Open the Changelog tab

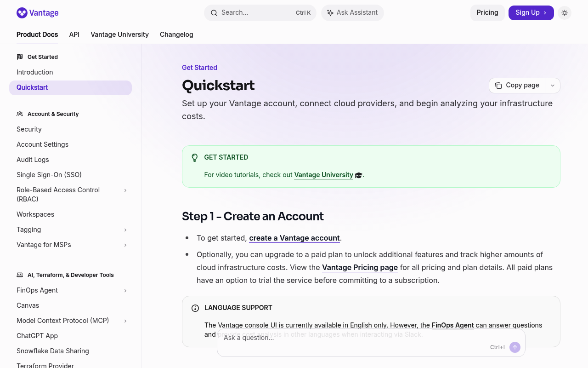pos(176,34)
